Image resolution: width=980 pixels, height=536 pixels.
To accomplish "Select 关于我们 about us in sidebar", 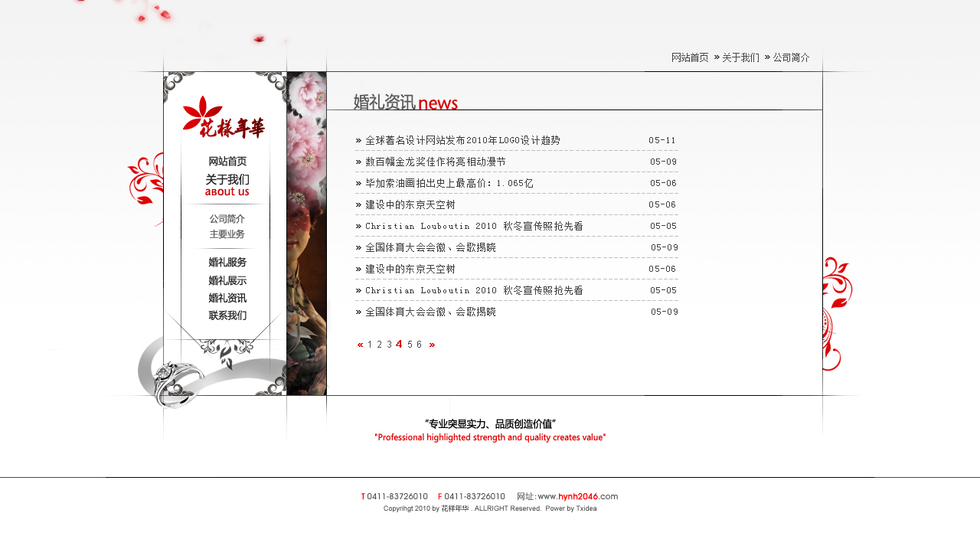I will 227,185.
